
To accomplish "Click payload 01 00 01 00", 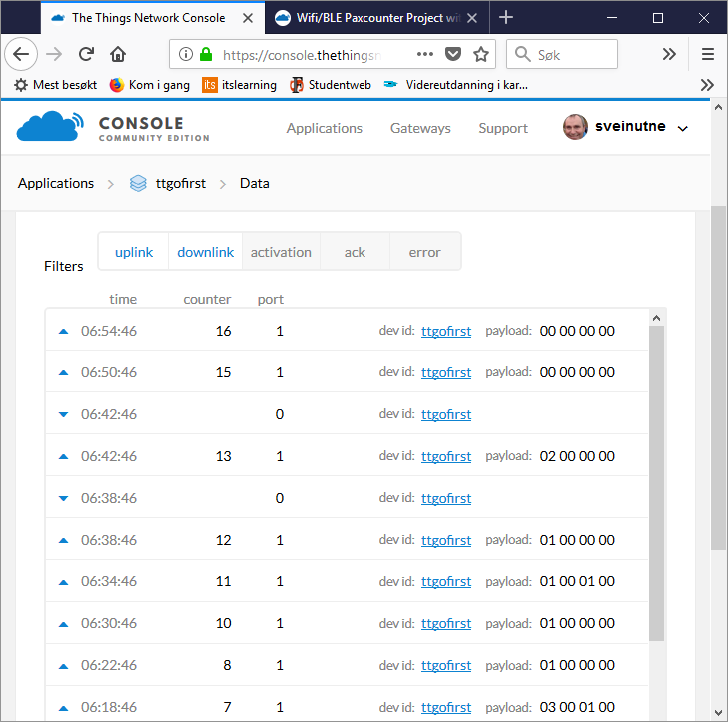I will coord(577,581).
